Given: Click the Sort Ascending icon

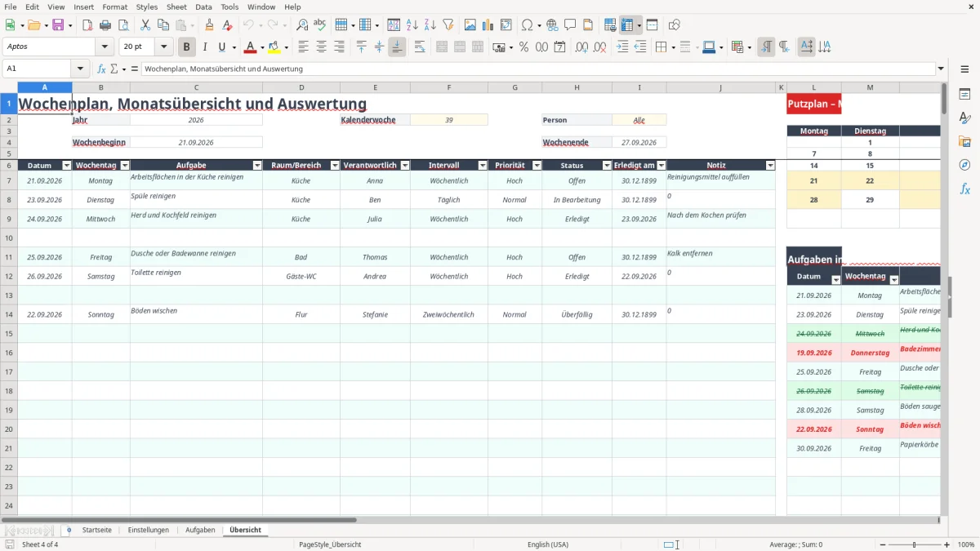Looking at the screenshot, I should pyautogui.click(x=412, y=25).
